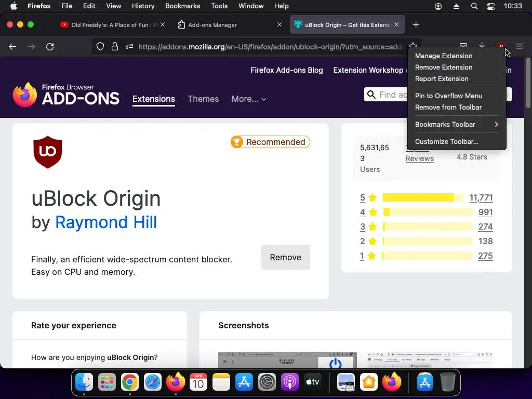Click the 1-star rating bar
Image resolution: width=532 pixels, height=399 pixels.
point(427,256)
